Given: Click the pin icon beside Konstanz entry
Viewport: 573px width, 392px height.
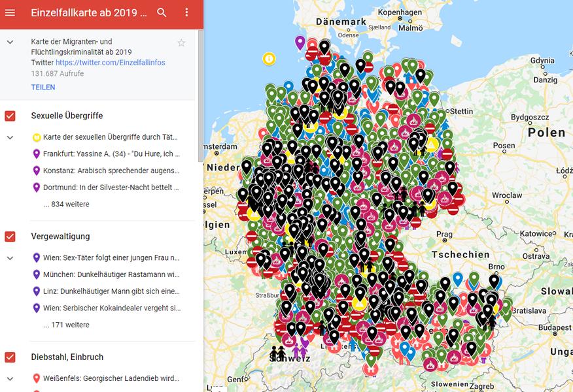Looking at the screenshot, I should click(36, 171).
